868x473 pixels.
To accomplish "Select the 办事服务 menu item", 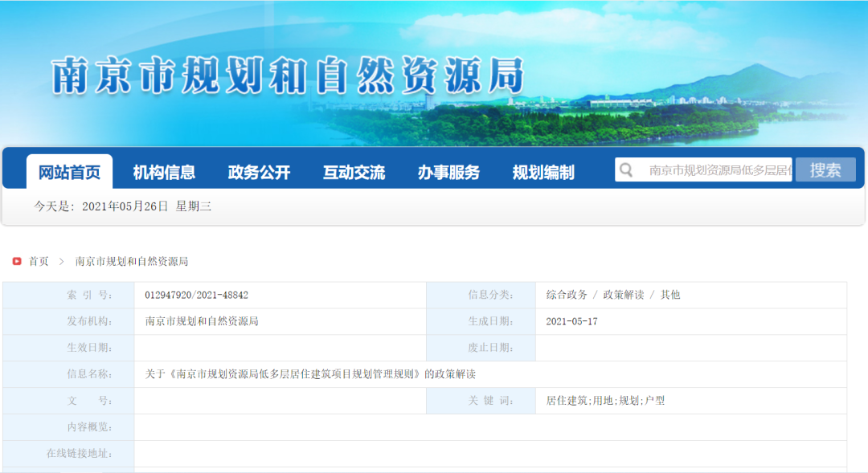I will [x=448, y=172].
